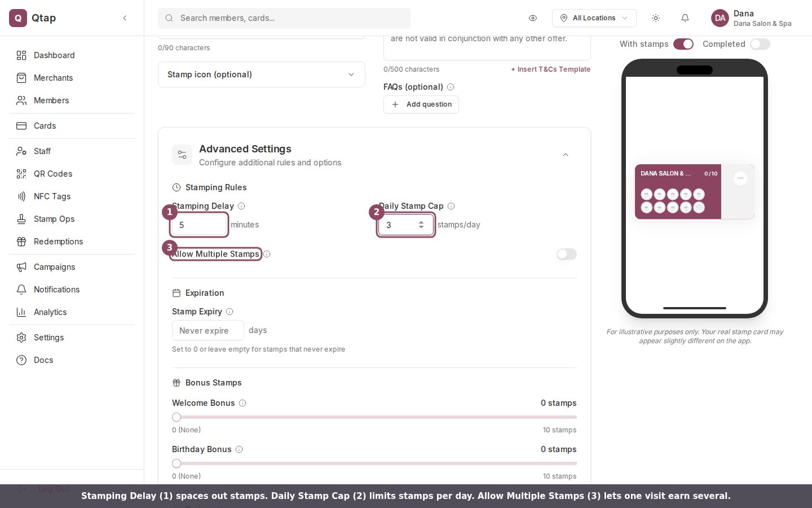
Task: Open the header notifications bell
Action: pyautogui.click(x=685, y=18)
